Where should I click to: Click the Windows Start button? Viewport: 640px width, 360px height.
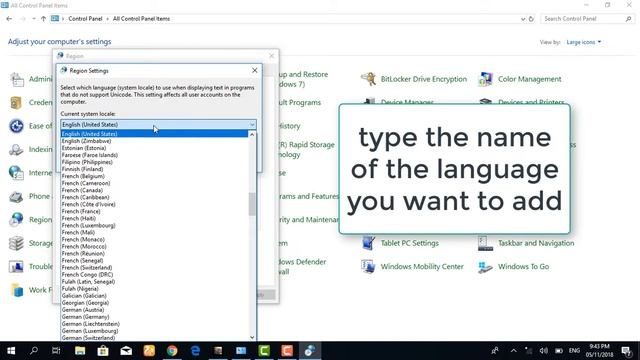click(x=11, y=351)
